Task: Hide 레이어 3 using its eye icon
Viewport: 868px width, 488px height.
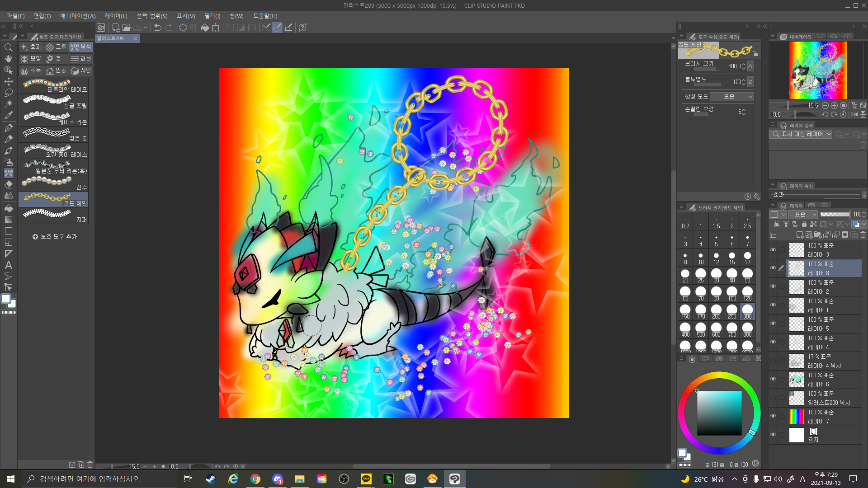Action: click(773, 250)
